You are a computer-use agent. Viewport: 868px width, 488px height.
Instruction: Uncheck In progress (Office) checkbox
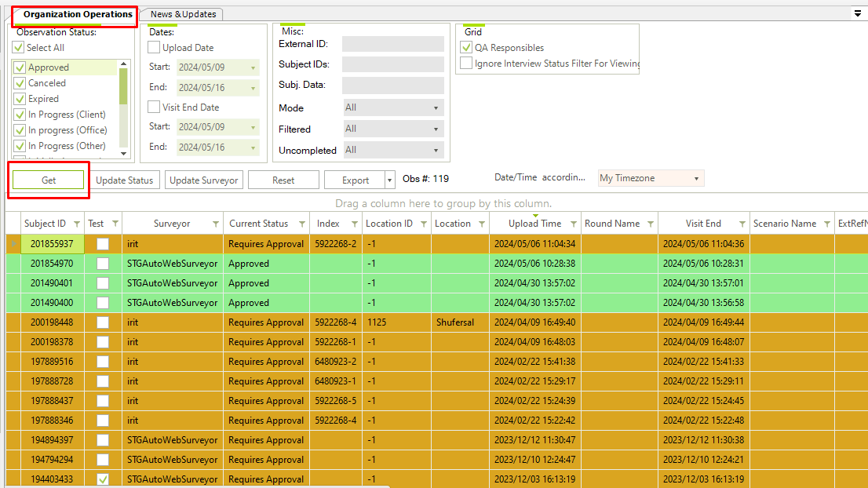(20, 130)
